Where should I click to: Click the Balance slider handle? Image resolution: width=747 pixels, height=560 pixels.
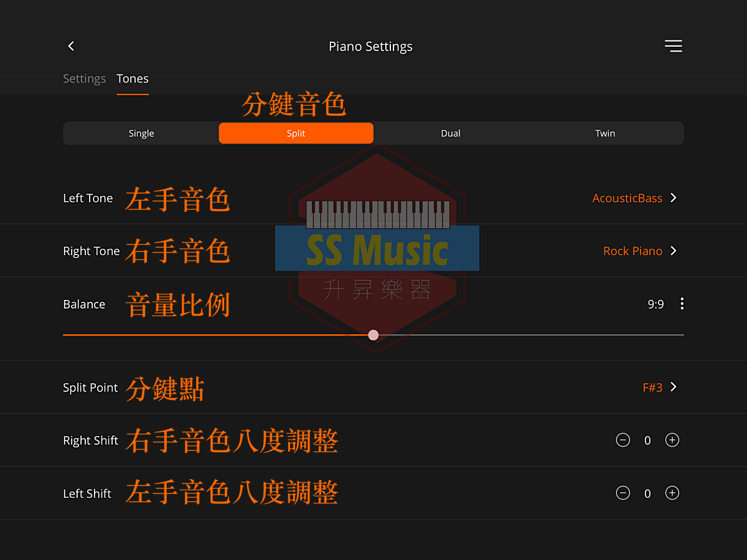click(374, 335)
